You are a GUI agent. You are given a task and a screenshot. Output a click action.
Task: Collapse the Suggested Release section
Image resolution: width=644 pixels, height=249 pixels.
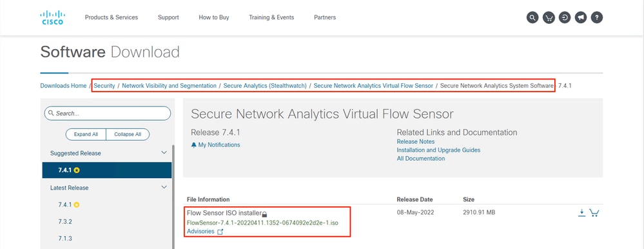(164, 153)
